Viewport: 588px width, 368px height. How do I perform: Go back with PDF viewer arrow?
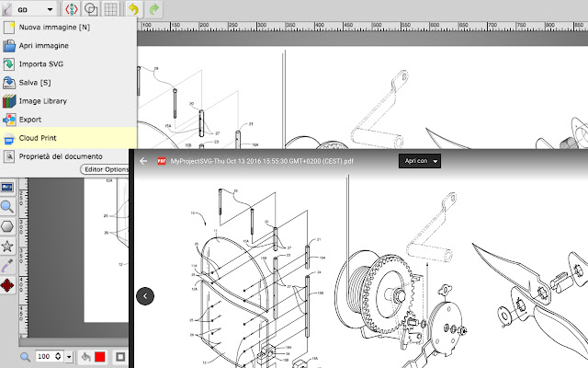(143, 161)
